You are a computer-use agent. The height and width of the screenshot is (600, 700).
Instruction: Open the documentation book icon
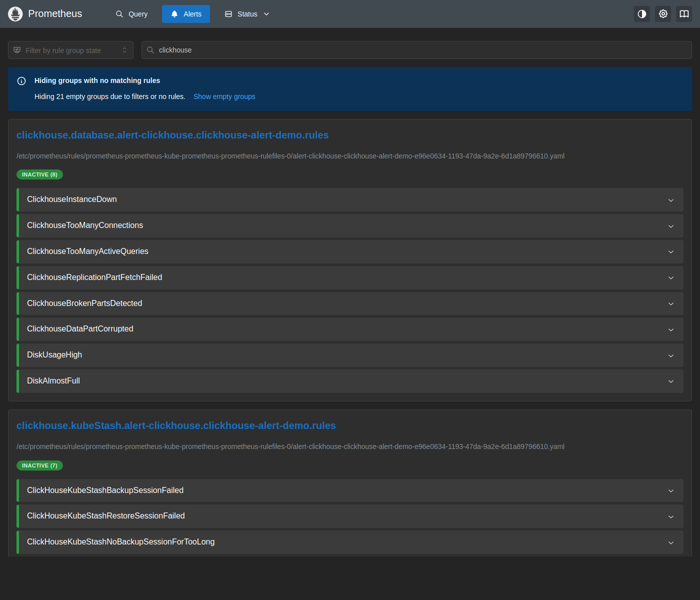point(684,14)
